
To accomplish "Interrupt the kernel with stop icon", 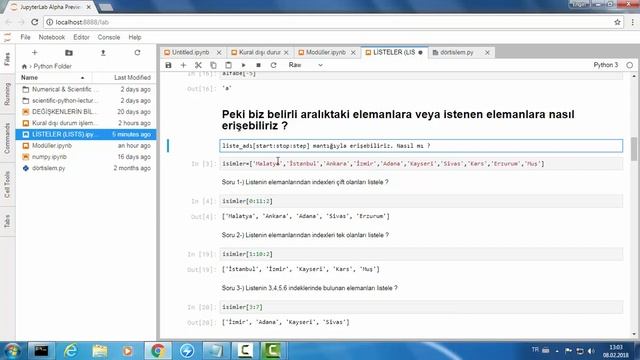I will pos(258,65).
